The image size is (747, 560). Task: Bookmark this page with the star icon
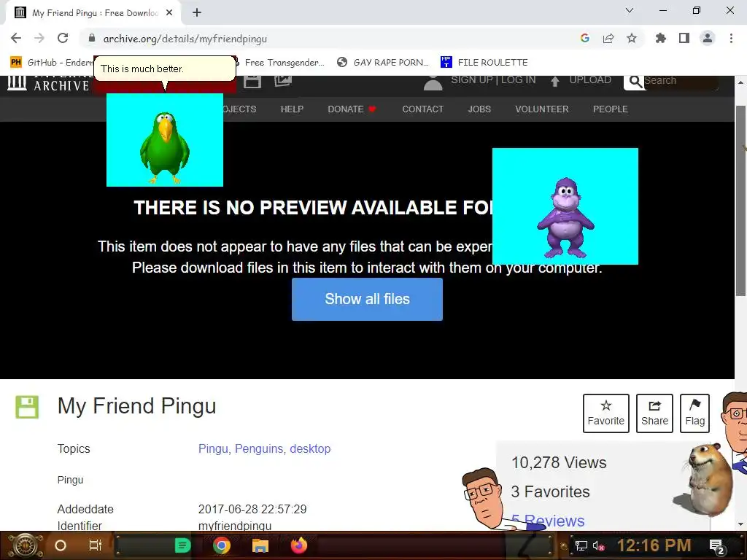tap(632, 38)
